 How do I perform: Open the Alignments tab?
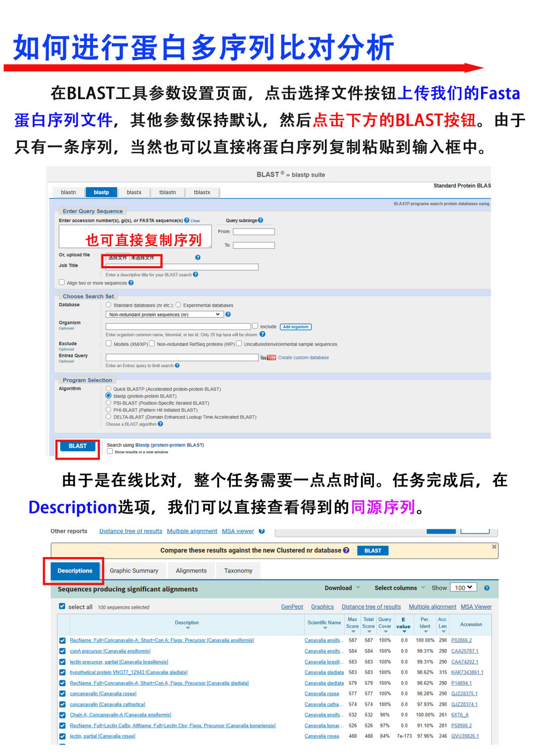point(191,570)
